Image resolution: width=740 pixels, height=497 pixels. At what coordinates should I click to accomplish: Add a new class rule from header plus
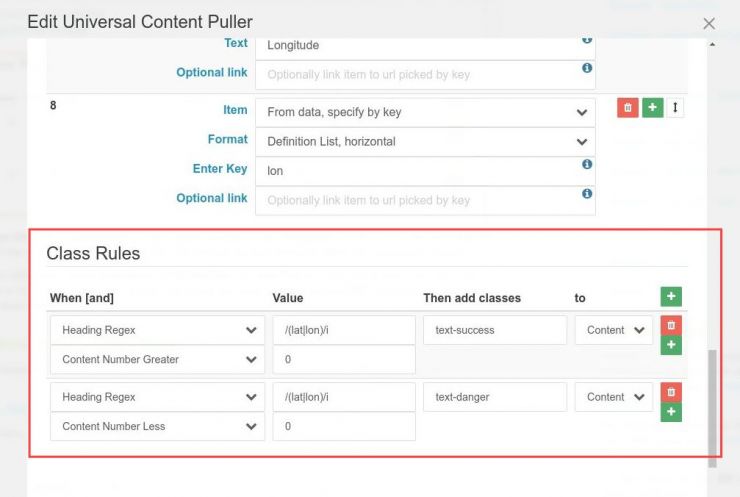point(670,296)
